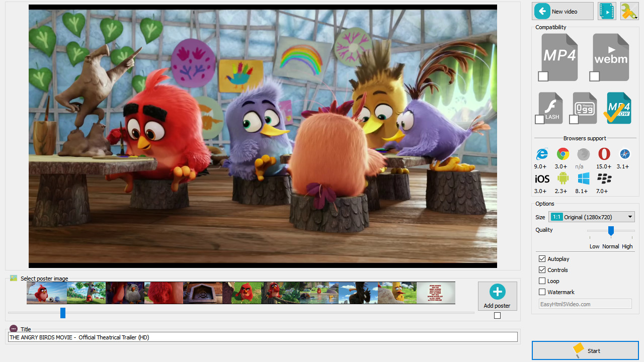This screenshot has width=644, height=362.
Task: Set quality to High label
Action: (627, 246)
